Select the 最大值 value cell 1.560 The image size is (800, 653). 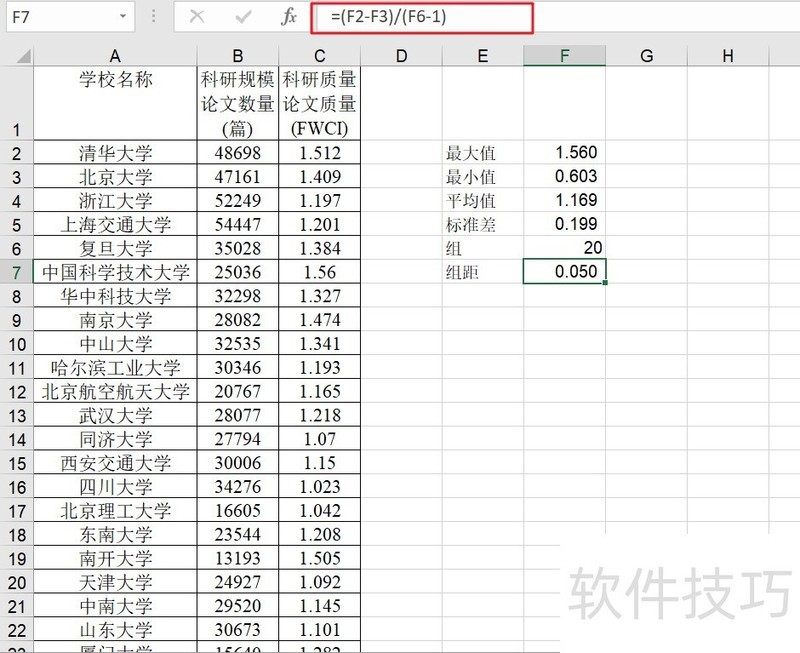click(564, 153)
